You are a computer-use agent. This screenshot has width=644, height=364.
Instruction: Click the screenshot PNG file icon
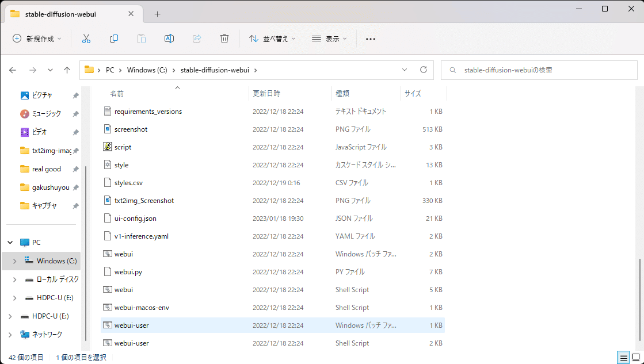pos(108,129)
